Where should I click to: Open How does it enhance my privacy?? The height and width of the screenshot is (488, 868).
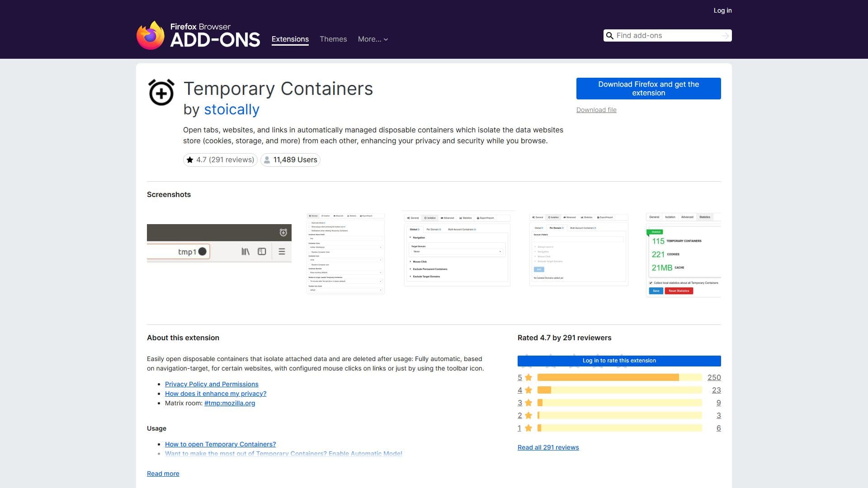coord(216,394)
